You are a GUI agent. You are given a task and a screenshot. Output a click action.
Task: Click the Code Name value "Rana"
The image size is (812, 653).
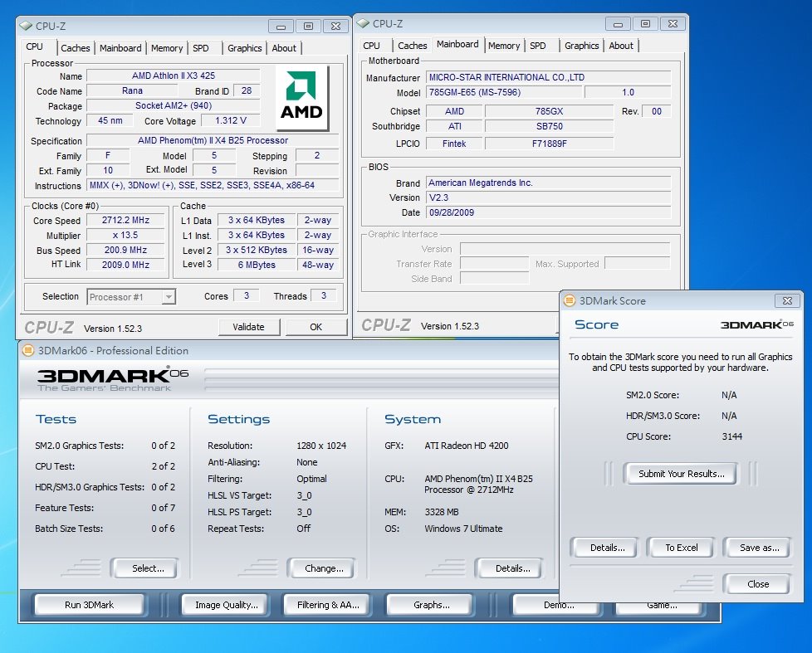pos(132,90)
